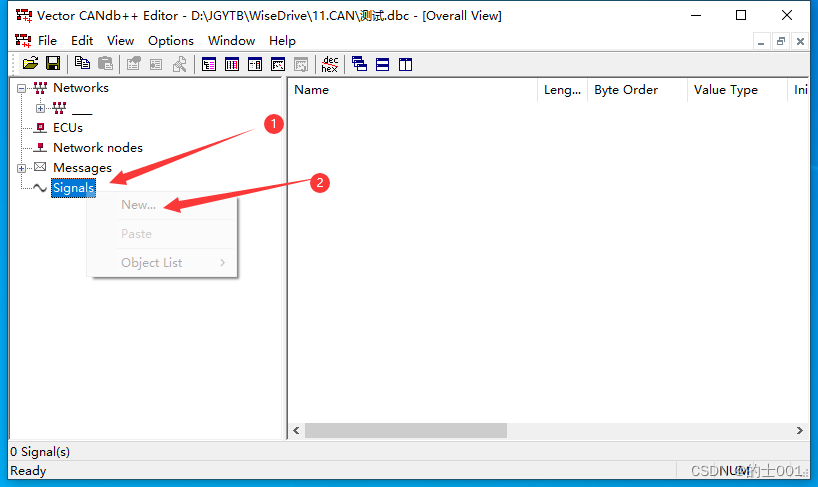Click the grayed Paste toolbar icon
This screenshot has width=818, height=487.
click(105, 64)
